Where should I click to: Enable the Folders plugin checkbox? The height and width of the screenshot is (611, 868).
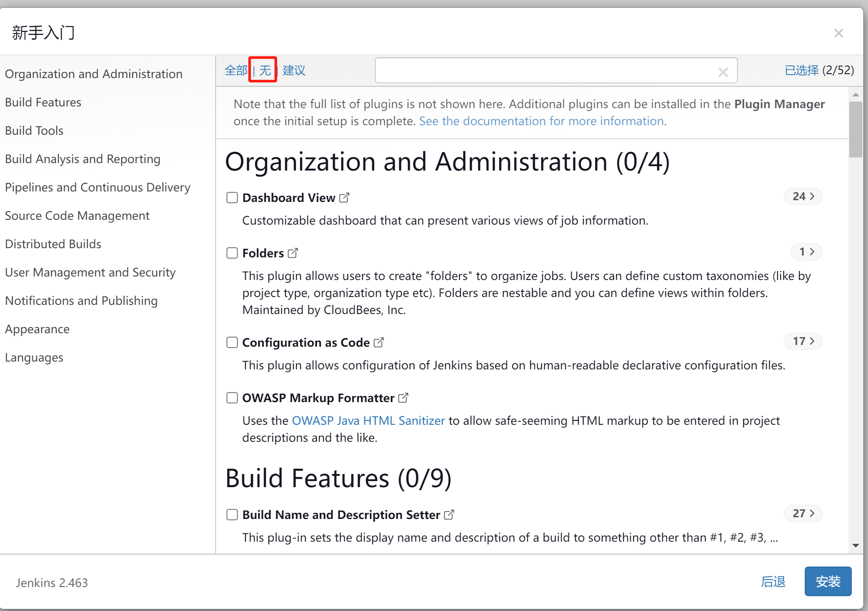(x=232, y=253)
